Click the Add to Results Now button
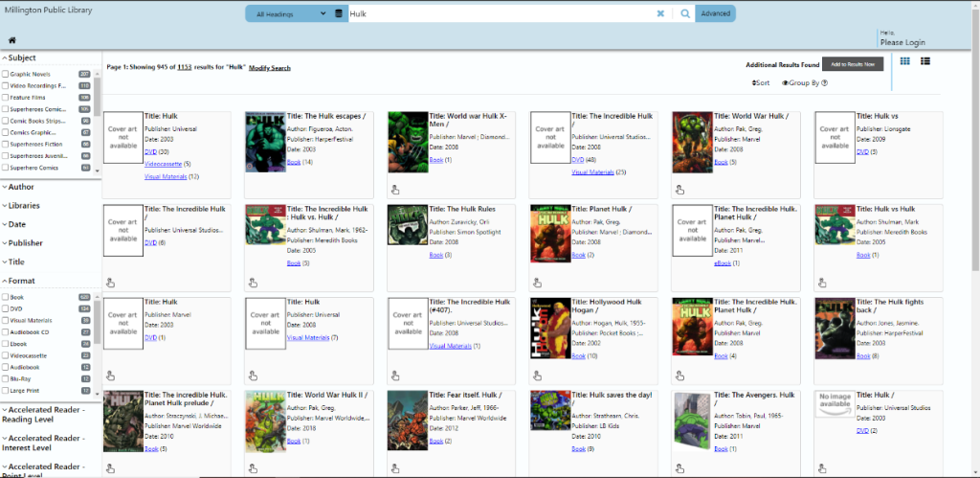This screenshot has height=478, width=980. click(852, 64)
